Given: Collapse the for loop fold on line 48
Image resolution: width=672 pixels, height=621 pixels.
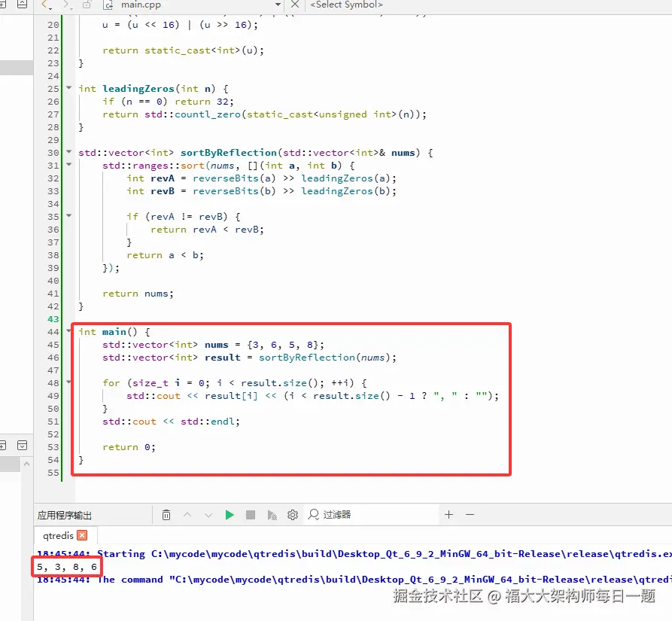Looking at the screenshot, I should (x=69, y=382).
